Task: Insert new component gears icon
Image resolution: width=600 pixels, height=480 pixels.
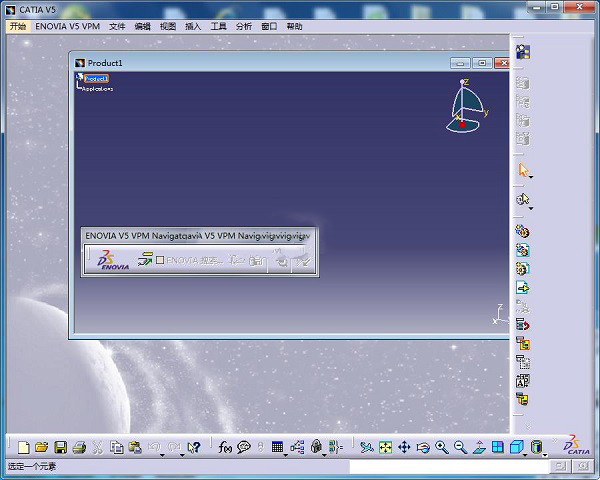Action: pyautogui.click(x=523, y=231)
